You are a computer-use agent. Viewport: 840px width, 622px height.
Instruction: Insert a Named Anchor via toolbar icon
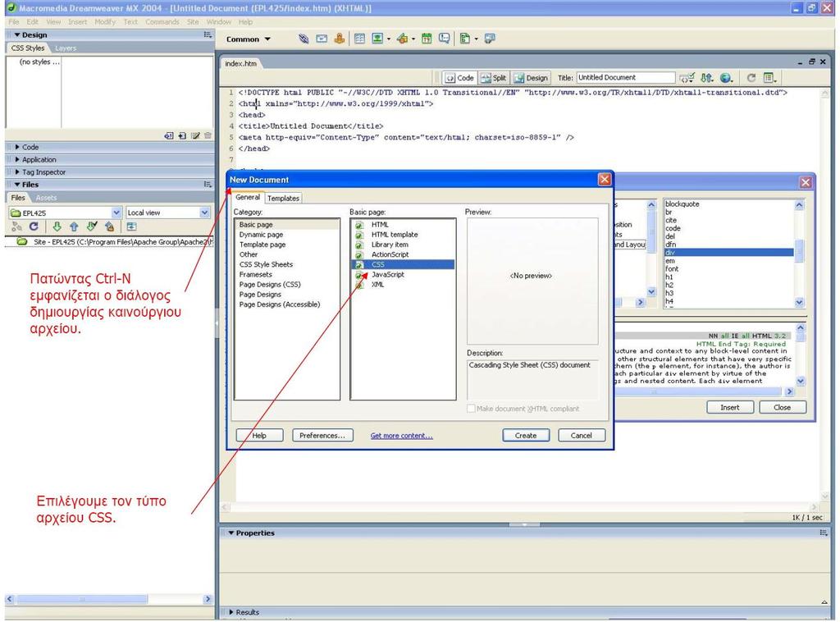coord(339,39)
